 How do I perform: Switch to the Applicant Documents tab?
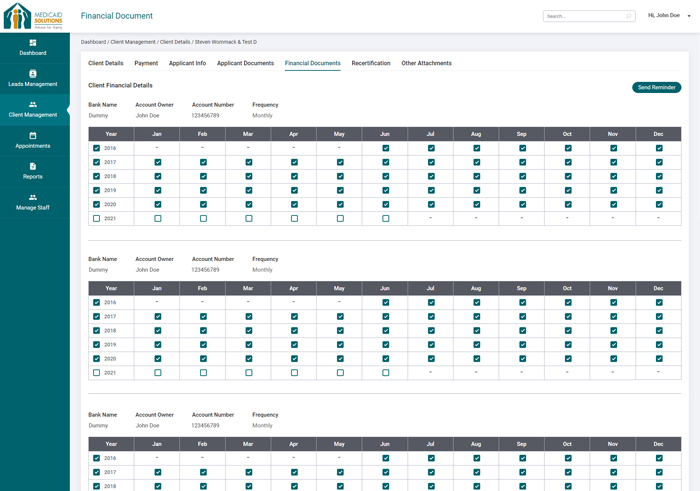245,63
